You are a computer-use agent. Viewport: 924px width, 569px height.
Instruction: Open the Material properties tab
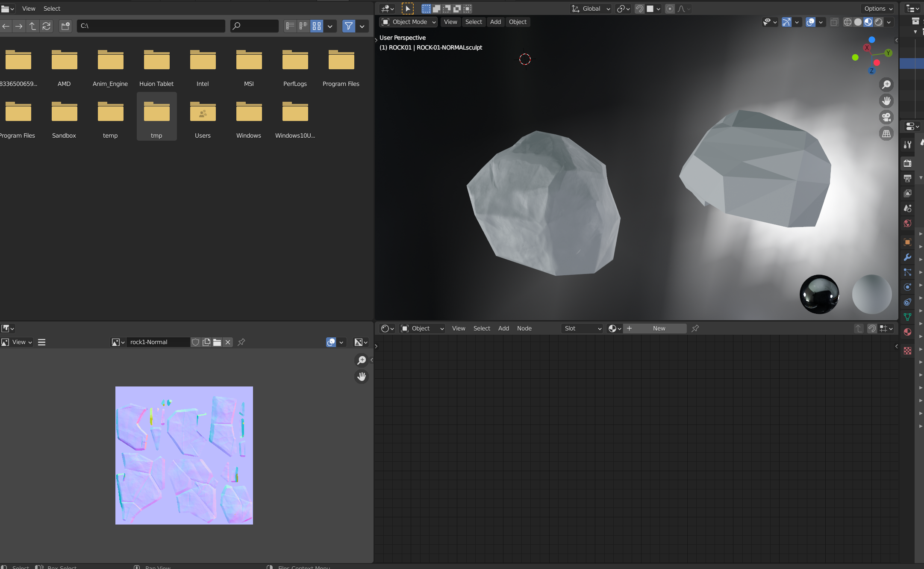pos(907,332)
